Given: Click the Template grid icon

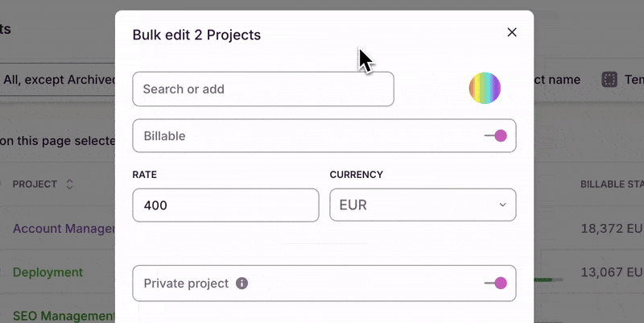Looking at the screenshot, I should pyautogui.click(x=609, y=79).
